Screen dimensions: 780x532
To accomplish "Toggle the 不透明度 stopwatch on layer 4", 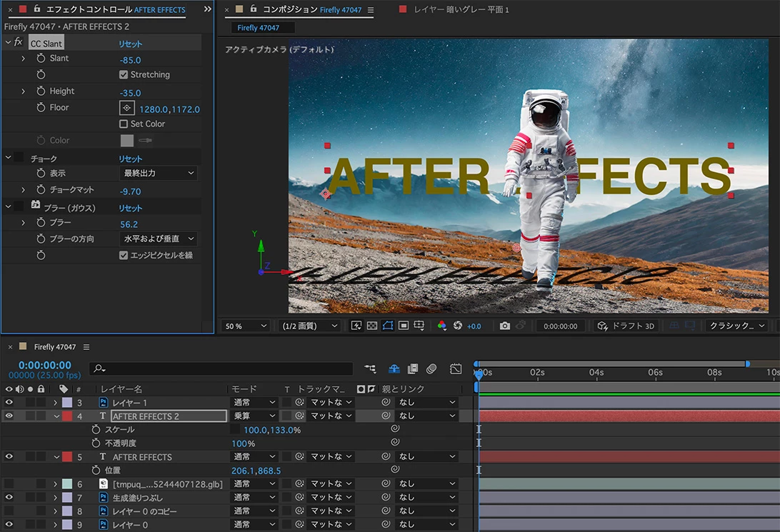I will tap(96, 443).
